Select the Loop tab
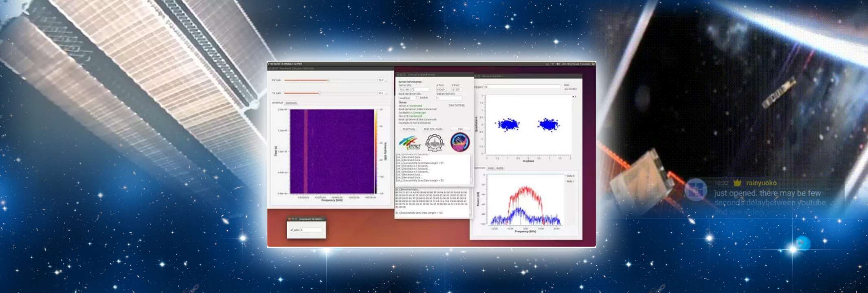Image resolution: width=868 pixels, height=293 pixels. coord(491,168)
